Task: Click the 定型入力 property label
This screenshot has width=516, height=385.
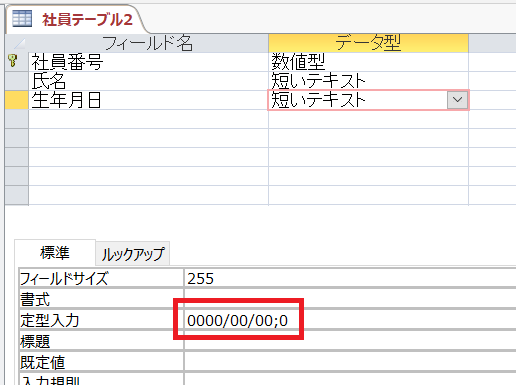Action: (x=101, y=320)
